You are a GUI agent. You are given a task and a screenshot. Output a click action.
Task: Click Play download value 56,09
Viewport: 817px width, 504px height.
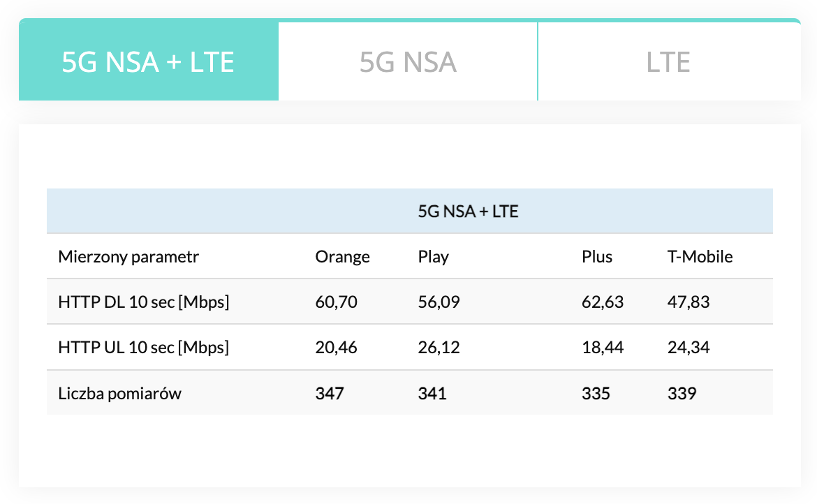(x=439, y=302)
